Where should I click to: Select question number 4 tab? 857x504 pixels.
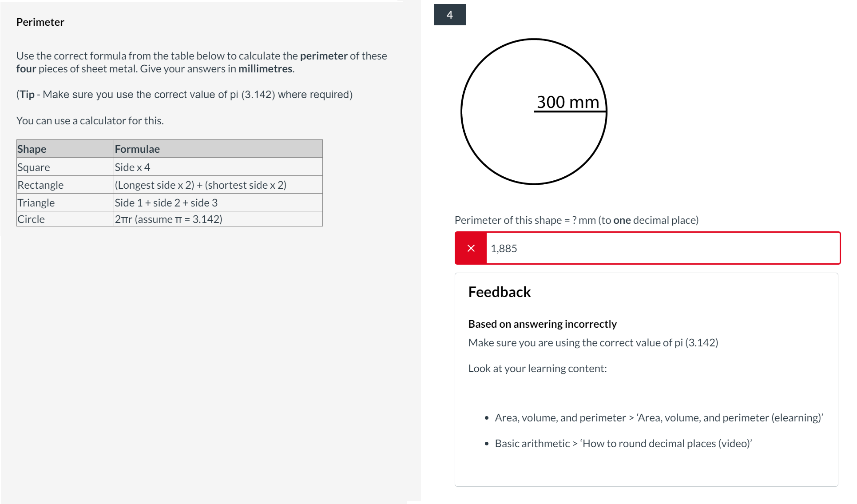click(449, 14)
